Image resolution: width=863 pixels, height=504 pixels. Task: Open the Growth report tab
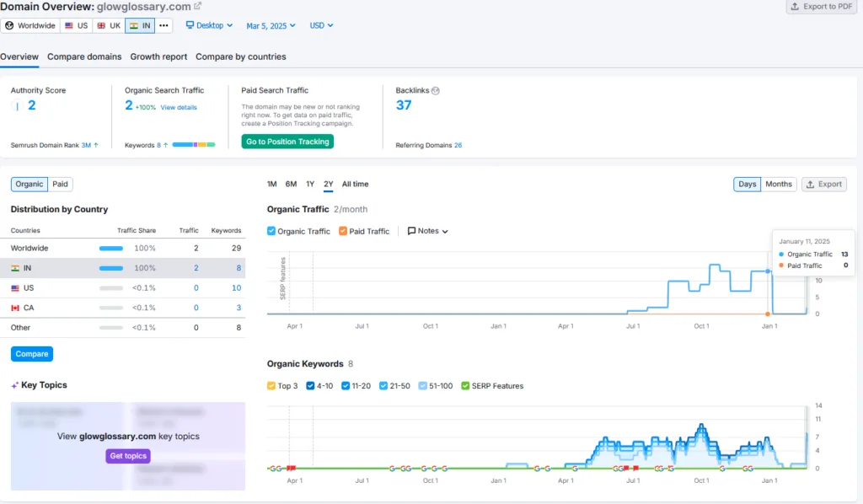pyautogui.click(x=158, y=56)
